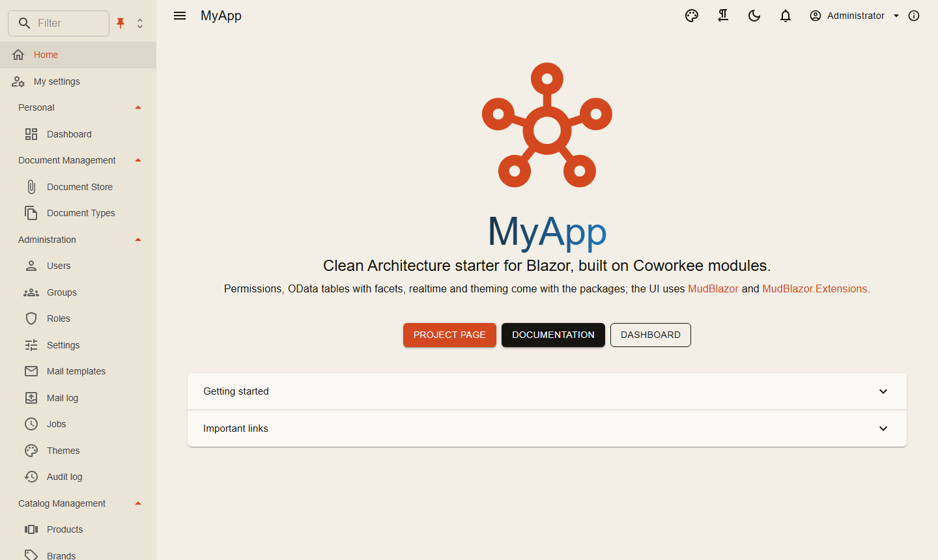Open Document Store menu item
The image size is (938, 560).
click(x=78, y=187)
